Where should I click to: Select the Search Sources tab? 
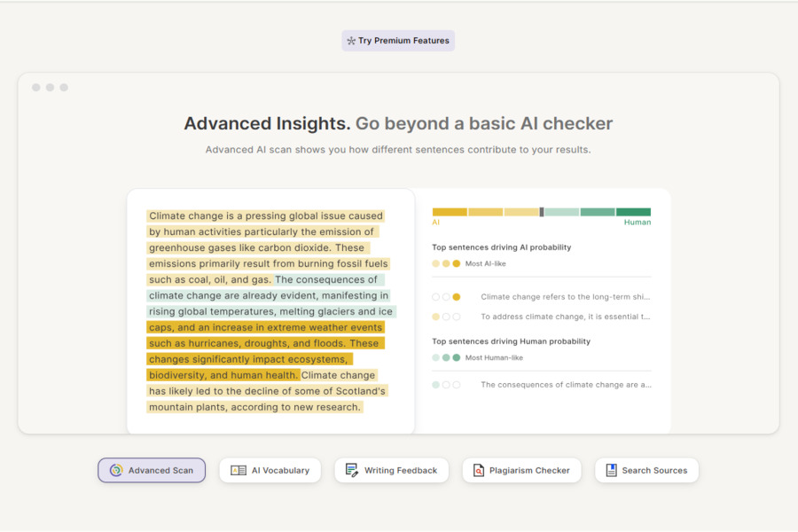647,471
